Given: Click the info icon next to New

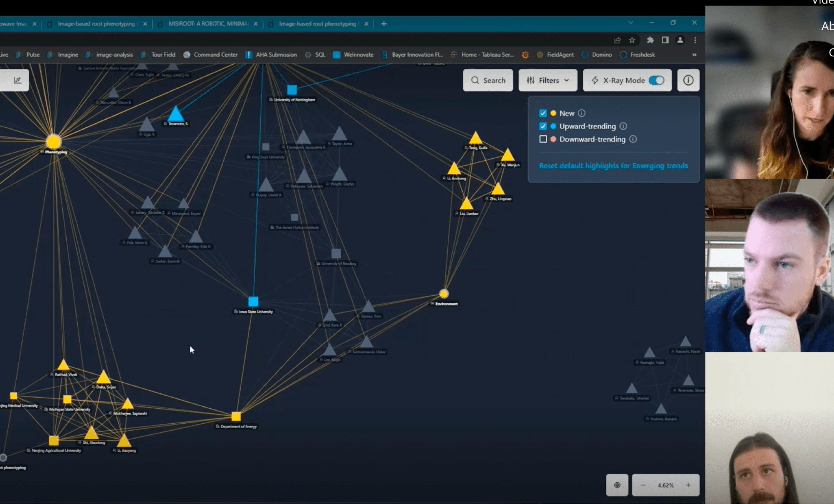Looking at the screenshot, I should (x=582, y=113).
